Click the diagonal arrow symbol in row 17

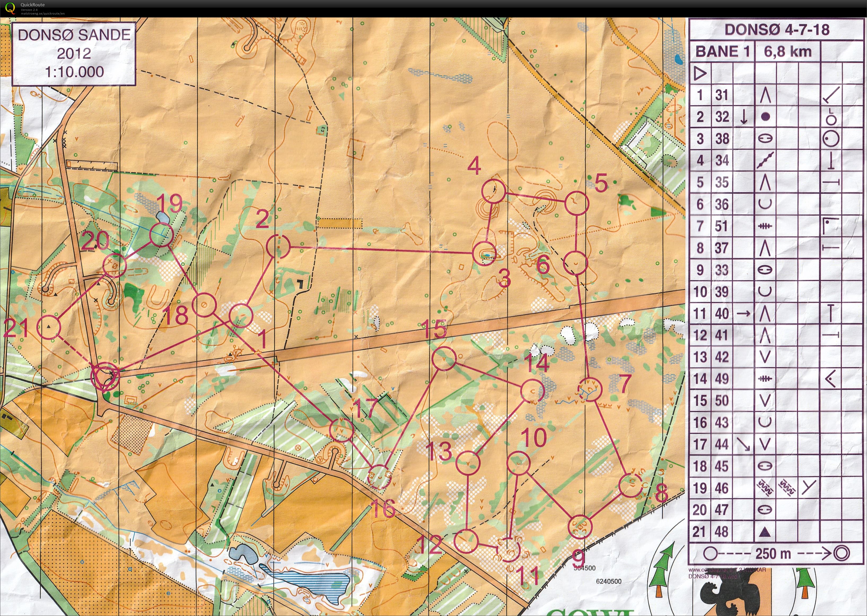click(x=744, y=444)
